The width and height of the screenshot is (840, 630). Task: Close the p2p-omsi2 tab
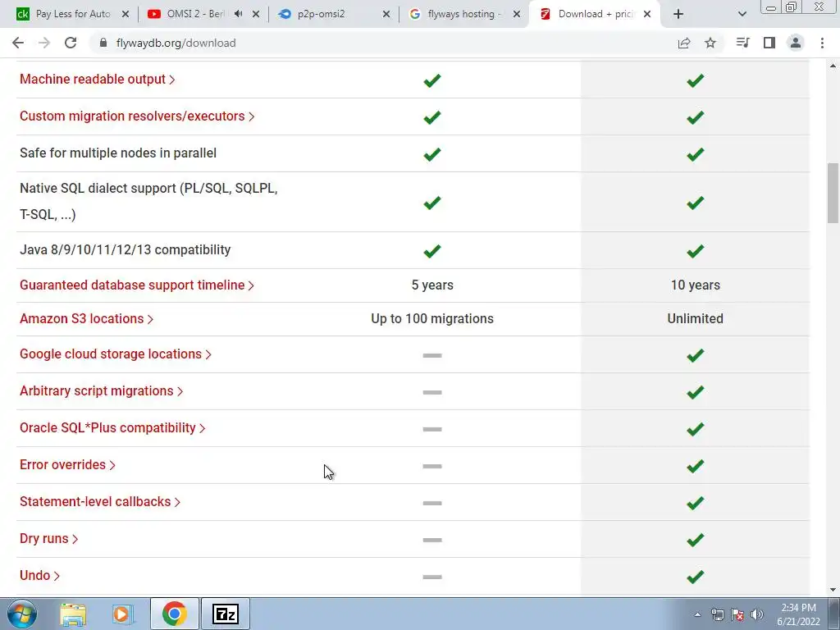[x=386, y=14]
